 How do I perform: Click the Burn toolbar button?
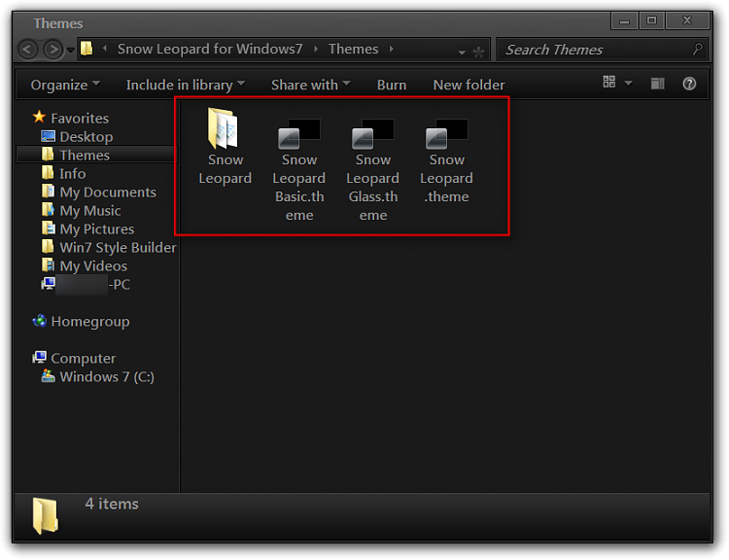pyautogui.click(x=392, y=85)
